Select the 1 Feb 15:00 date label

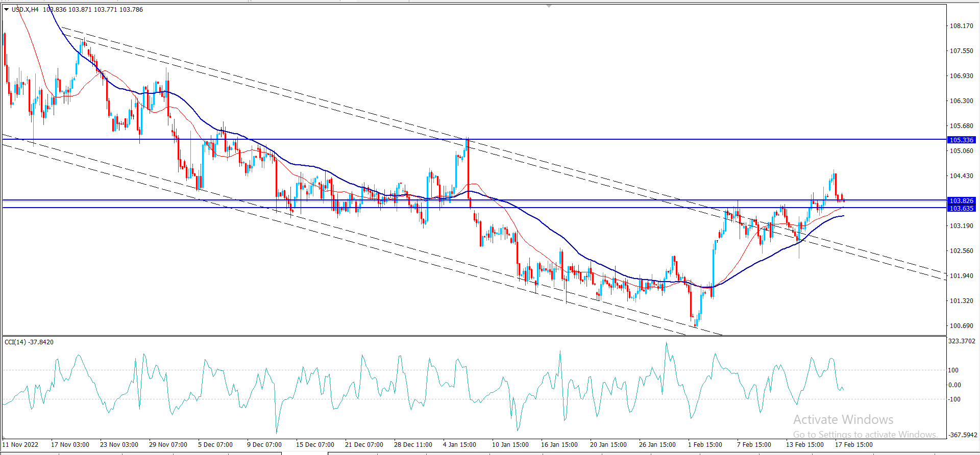click(x=705, y=444)
